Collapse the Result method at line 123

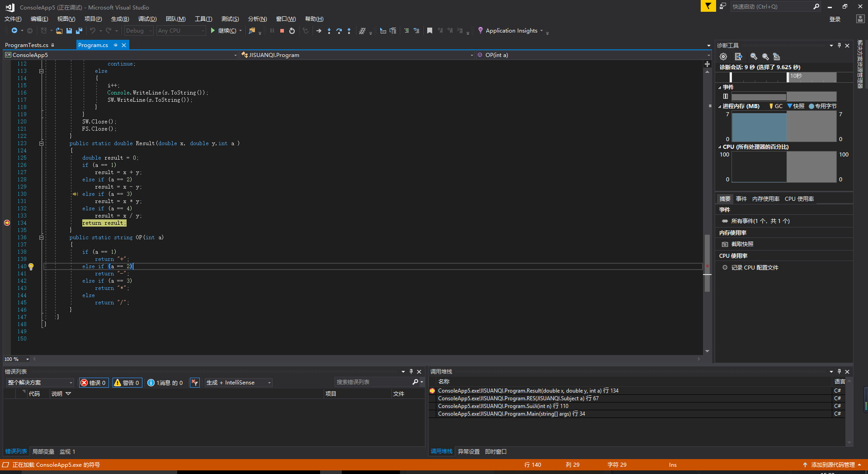click(x=41, y=143)
